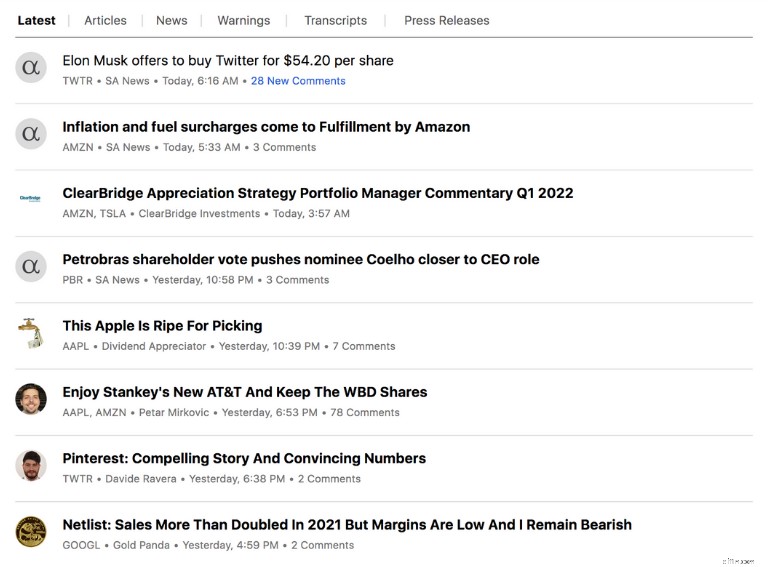Image resolution: width=768 pixels, height=567 pixels.
Task: Open the Press Releases tab
Action: tap(447, 21)
